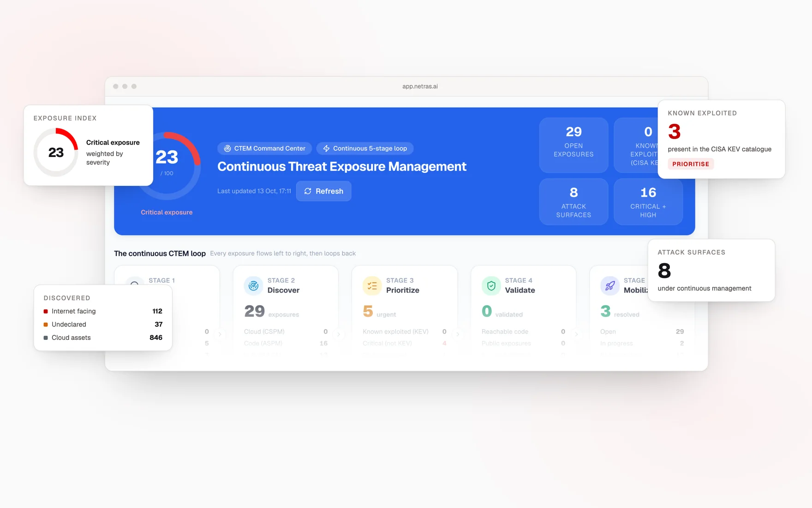The height and width of the screenshot is (508, 812).
Task: Click 'under continuous management' text in Attack Surfaces card
Action: 705,289
